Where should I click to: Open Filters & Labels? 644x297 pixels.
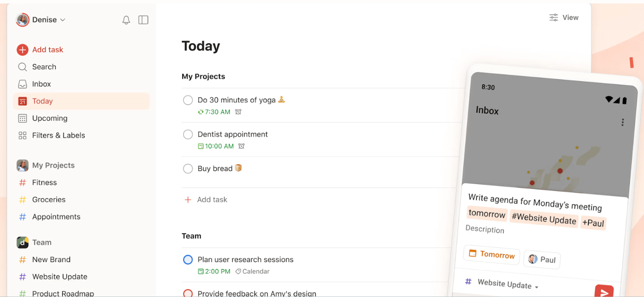[58, 135]
